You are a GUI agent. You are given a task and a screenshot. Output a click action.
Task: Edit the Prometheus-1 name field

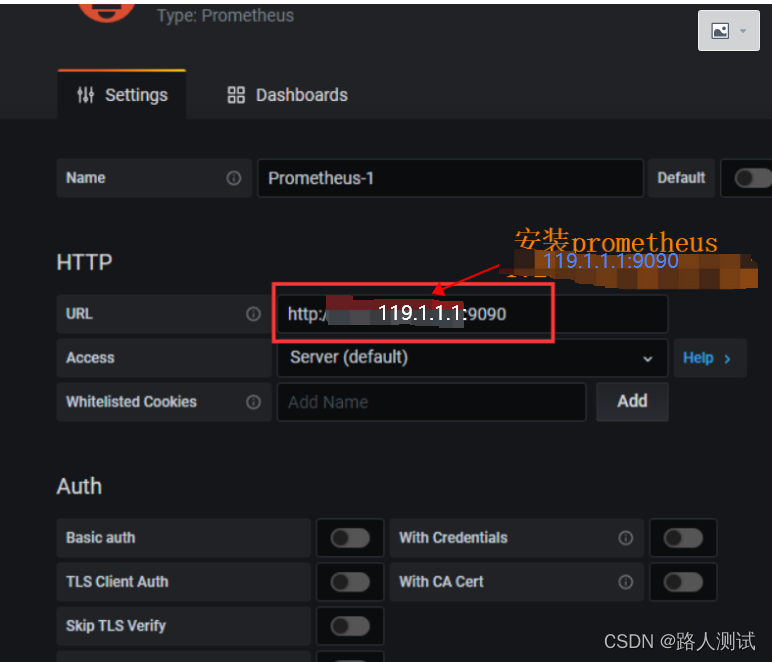click(x=450, y=178)
